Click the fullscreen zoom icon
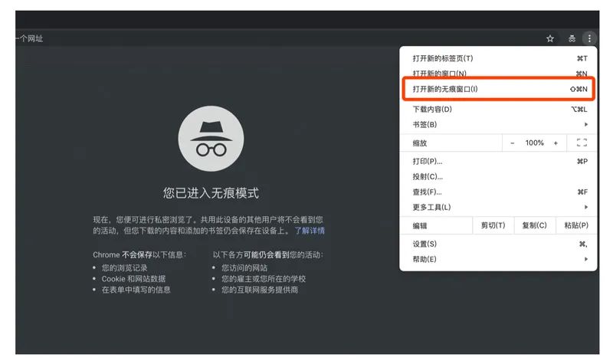613x364 pixels. (582, 143)
